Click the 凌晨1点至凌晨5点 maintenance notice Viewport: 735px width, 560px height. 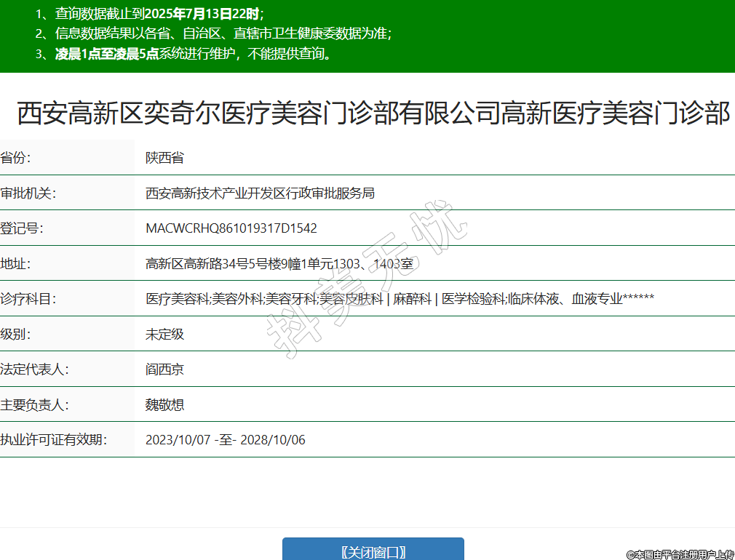(x=107, y=54)
